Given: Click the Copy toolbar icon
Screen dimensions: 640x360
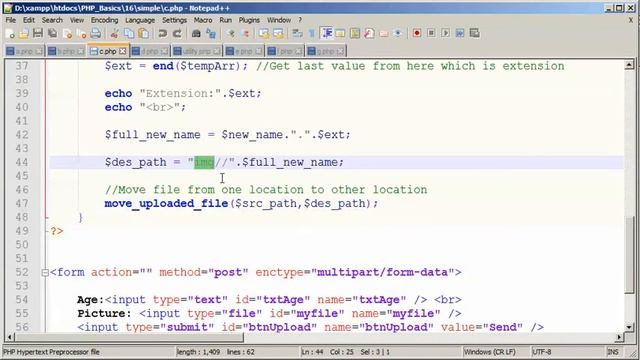Looking at the screenshot, I should click(x=129, y=33).
